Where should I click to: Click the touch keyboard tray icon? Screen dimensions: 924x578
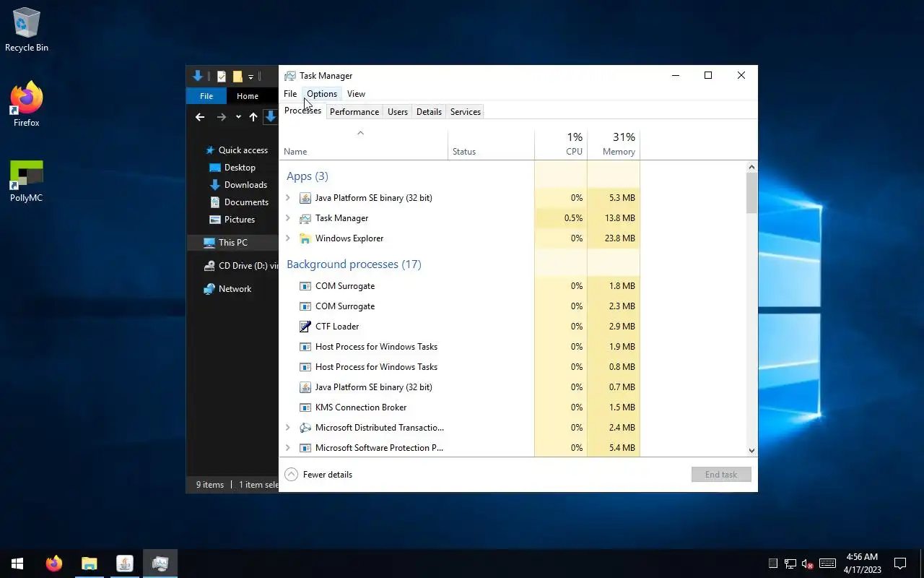tap(828, 564)
